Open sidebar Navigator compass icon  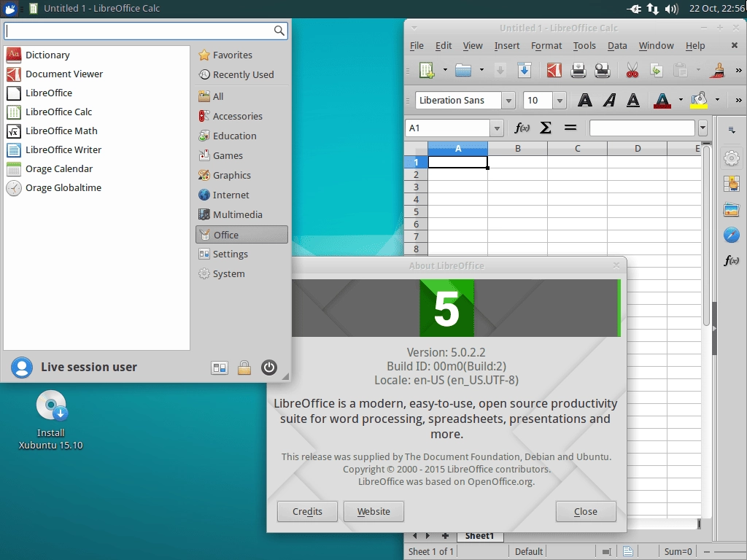point(732,235)
